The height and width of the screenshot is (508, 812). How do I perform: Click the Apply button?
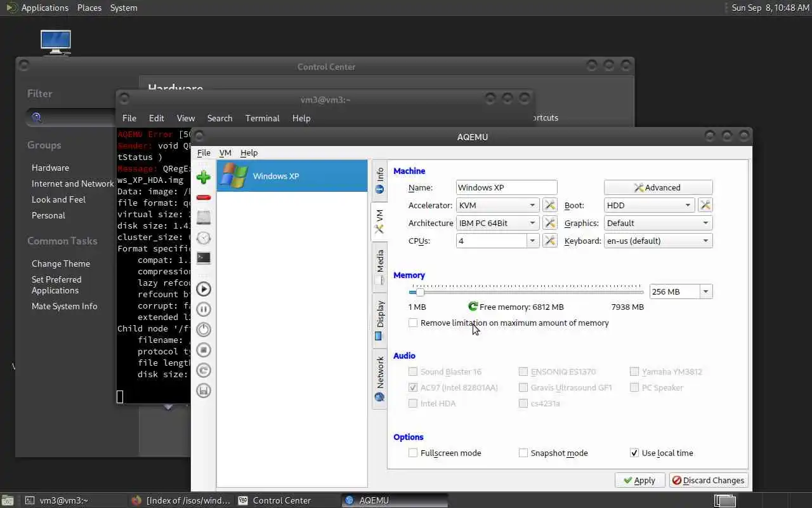click(639, 480)
